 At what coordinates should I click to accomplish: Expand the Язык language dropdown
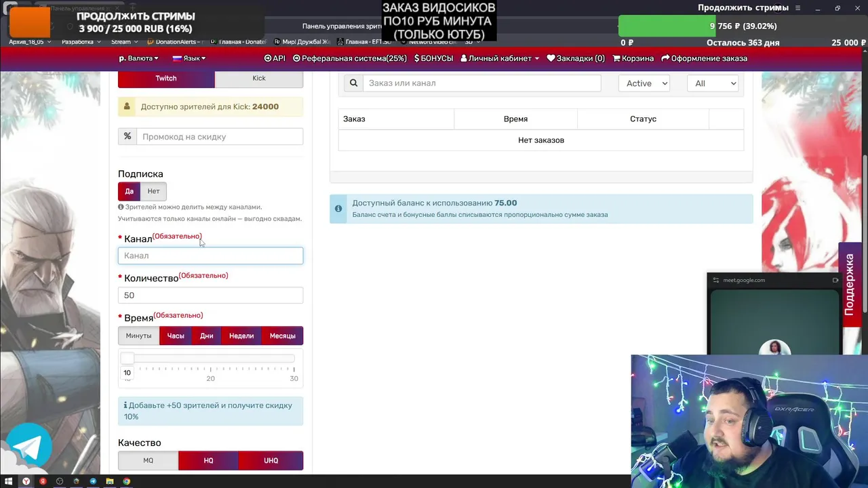pos(189,58)
